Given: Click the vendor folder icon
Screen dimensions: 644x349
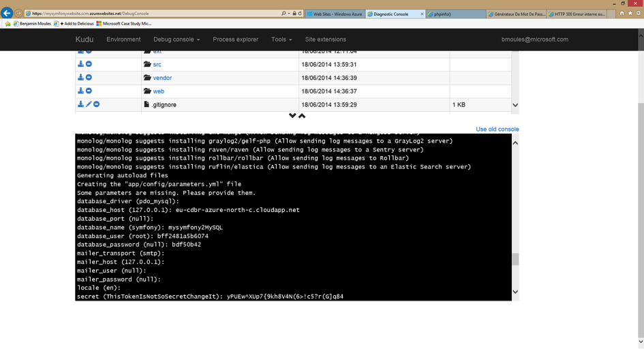Looking at the screenshot, I should (147, 78).
